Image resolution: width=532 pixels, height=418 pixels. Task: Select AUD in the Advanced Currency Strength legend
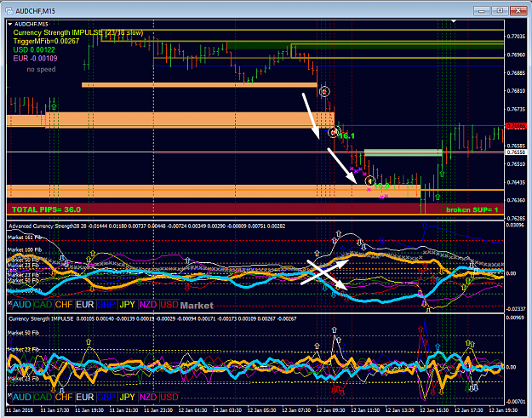22,305
